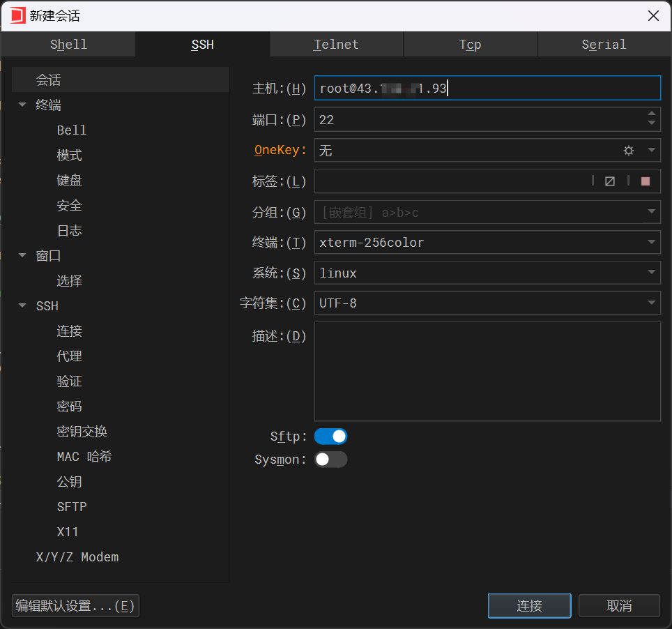Disable the Sftp toggle switch
Screen dimensions: 672x629
click(330, 437)
